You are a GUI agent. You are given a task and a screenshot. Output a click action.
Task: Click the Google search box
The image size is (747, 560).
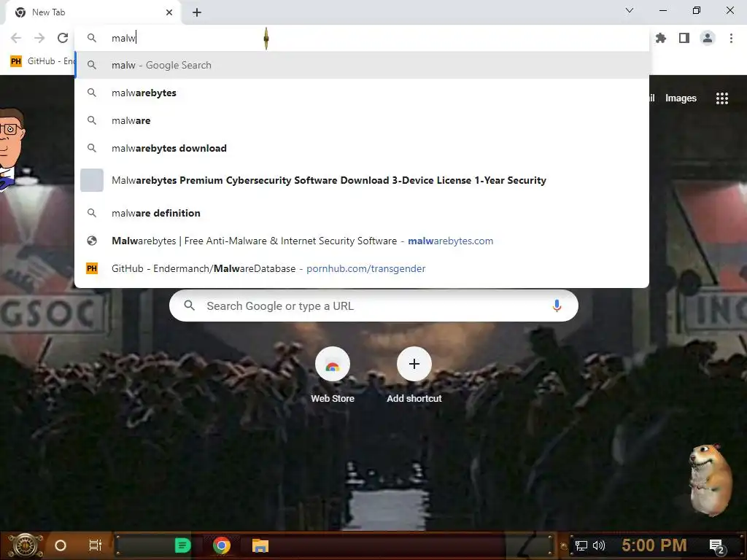point(373,306)
